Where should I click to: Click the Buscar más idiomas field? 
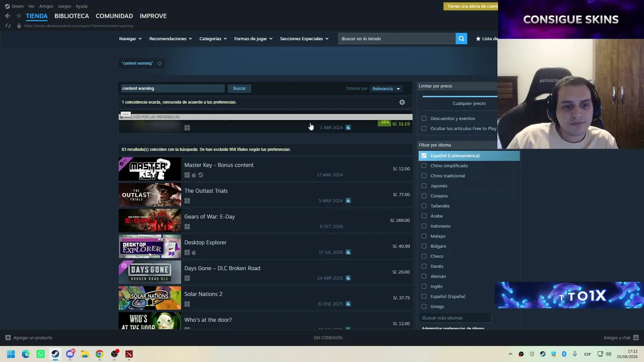pos(455,318)
